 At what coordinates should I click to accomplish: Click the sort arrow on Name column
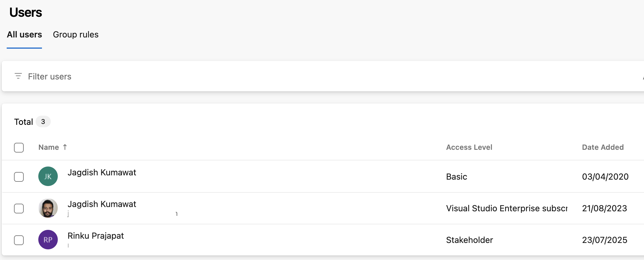(65, 147)
